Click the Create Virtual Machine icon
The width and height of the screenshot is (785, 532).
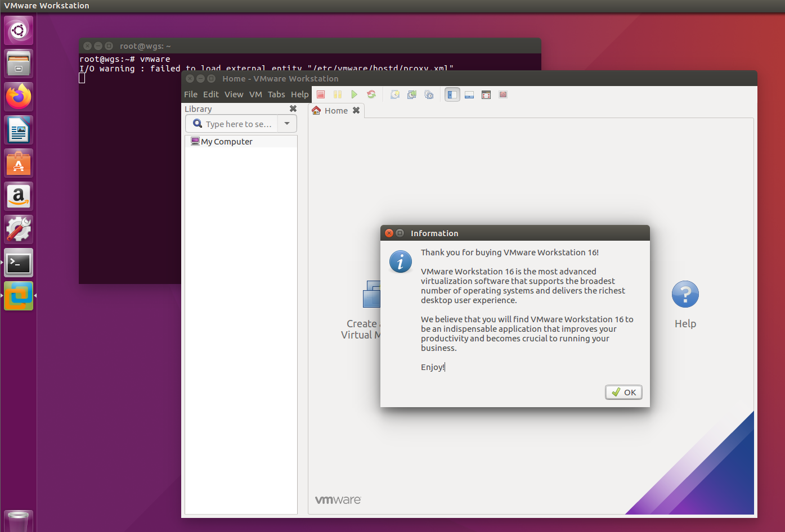372,294
